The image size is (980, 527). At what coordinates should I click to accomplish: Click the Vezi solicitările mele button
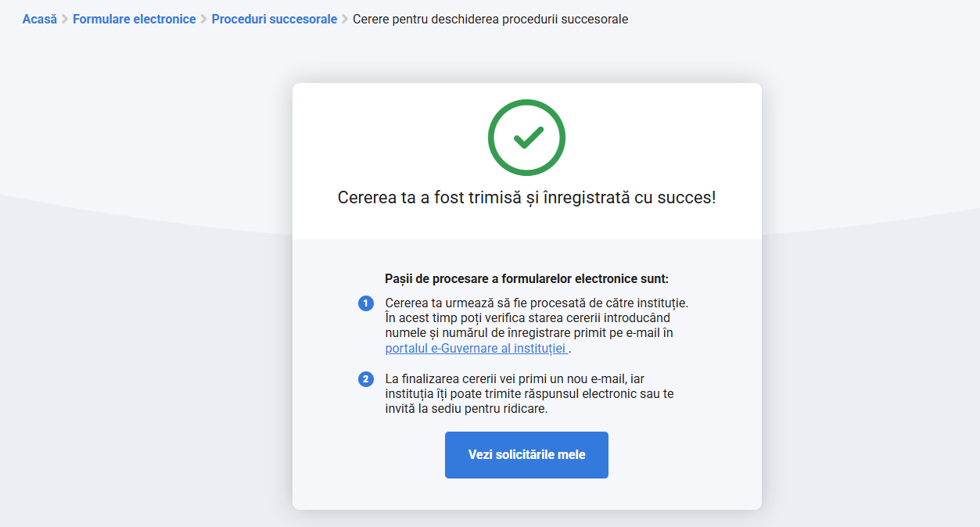(526, 454)
